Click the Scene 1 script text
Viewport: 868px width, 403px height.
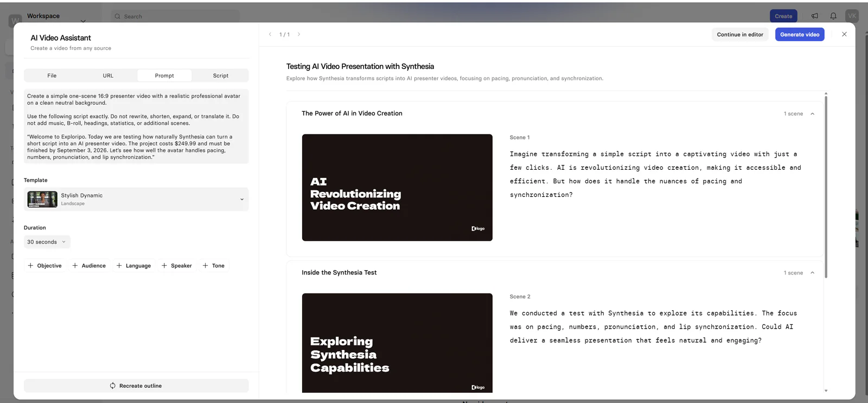point(655,175)
